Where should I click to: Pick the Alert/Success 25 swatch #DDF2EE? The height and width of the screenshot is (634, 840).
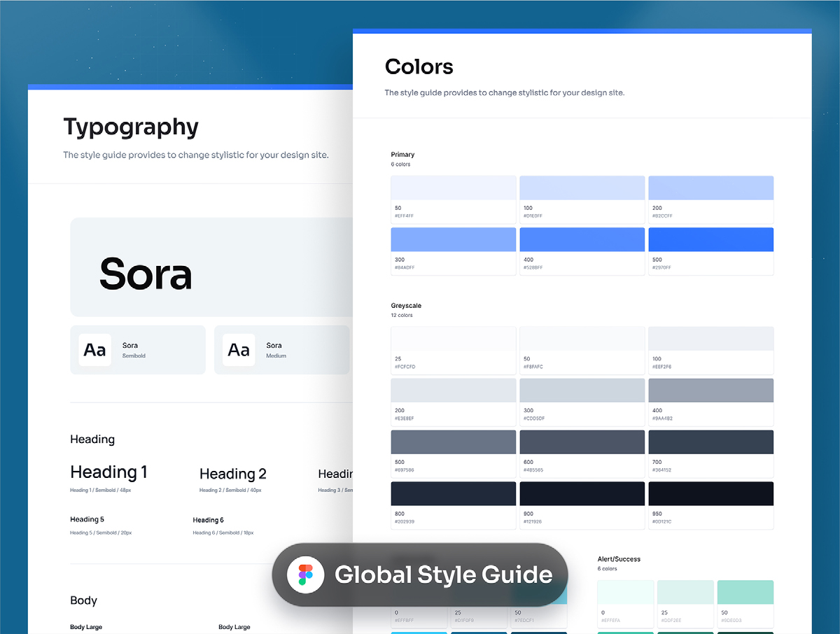685,604
